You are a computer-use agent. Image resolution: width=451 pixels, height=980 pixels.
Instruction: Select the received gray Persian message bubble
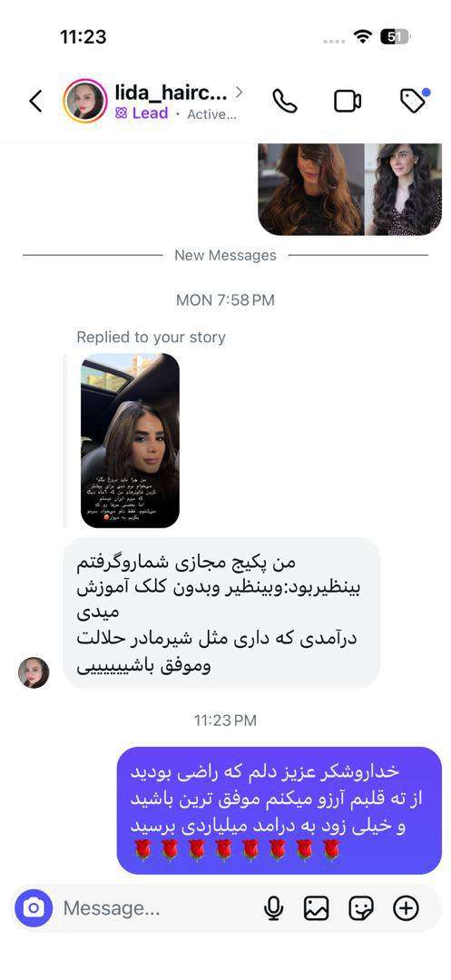[x=221, y=613]
